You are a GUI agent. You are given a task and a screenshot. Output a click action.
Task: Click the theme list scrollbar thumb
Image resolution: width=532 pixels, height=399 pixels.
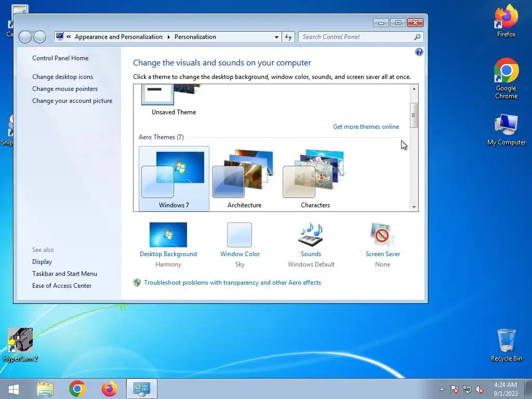pyautogui.click(x=414, y=115)
